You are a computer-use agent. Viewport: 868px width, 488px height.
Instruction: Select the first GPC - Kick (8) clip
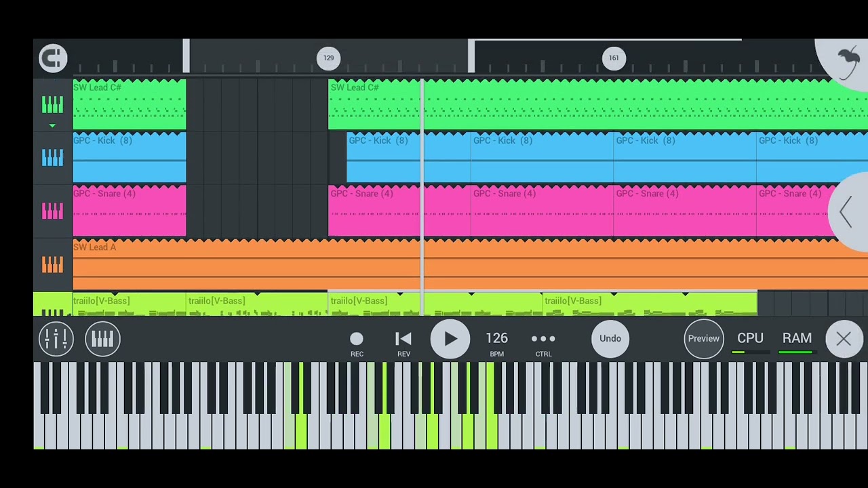pyautogui.click(x=130, y=158)
